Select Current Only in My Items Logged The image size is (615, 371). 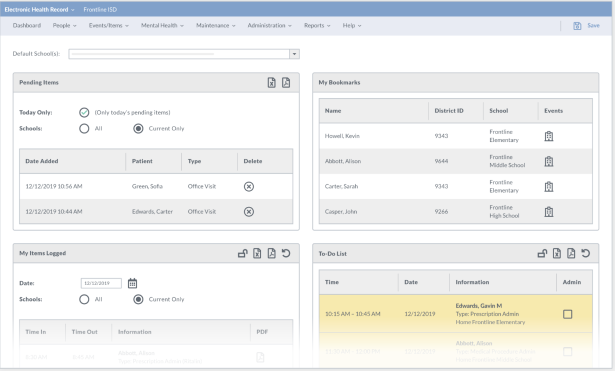(x=138, y=300)
